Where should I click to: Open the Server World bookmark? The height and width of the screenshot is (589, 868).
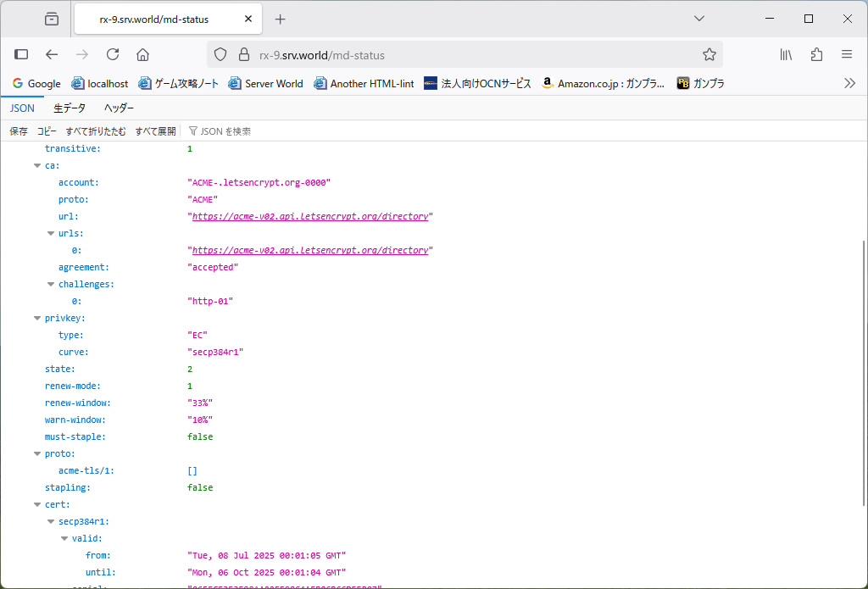tap(265, 84)
